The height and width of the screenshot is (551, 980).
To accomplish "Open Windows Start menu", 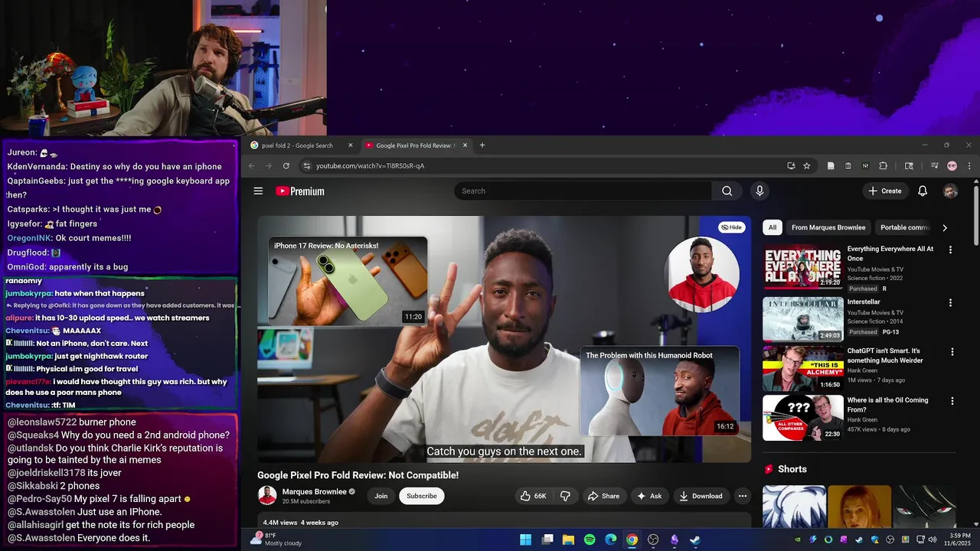I will (x=526, y=540).
